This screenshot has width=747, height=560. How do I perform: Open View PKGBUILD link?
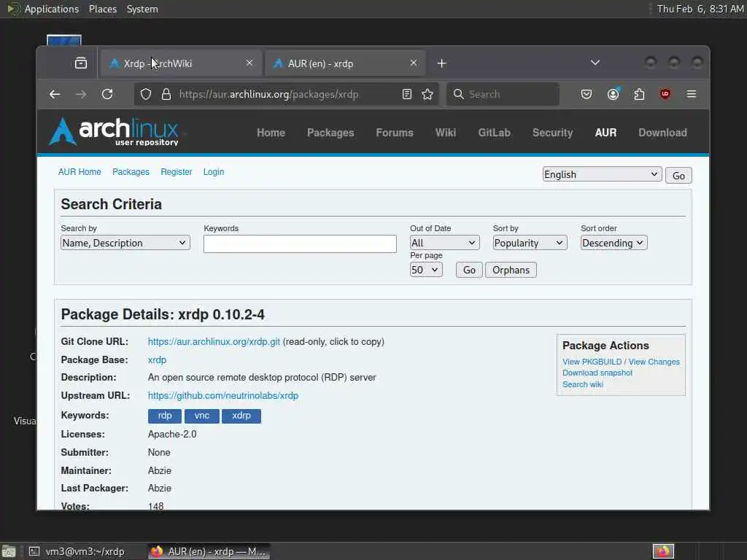click(592, 362)
